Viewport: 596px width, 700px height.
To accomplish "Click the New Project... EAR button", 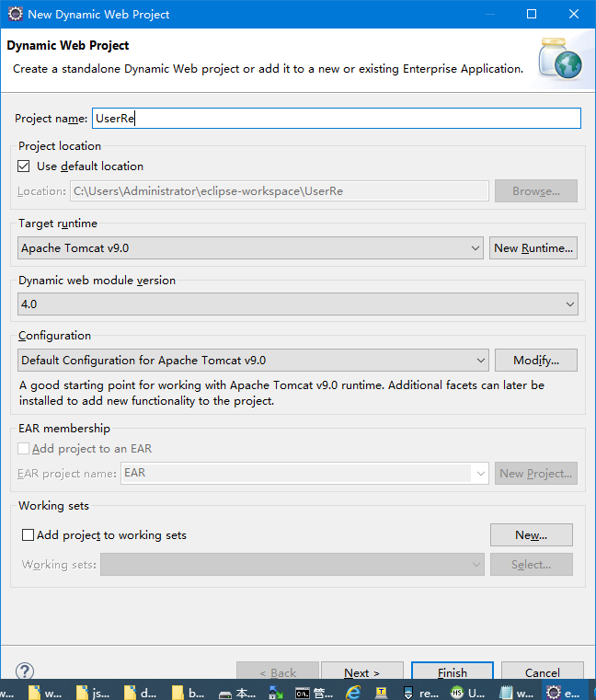I will coord(536,473).
